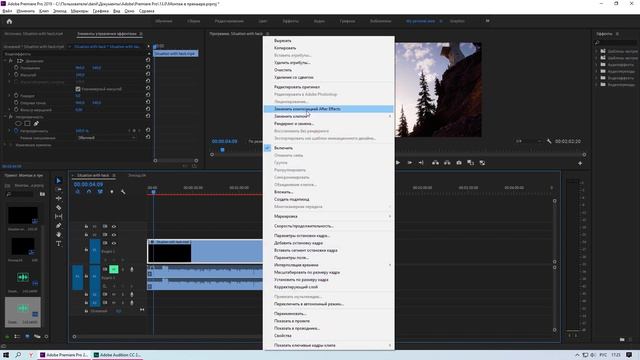Click the Home icon in top bar
Viewport: 640px width, 360px height.
click(x=9, y=21)
